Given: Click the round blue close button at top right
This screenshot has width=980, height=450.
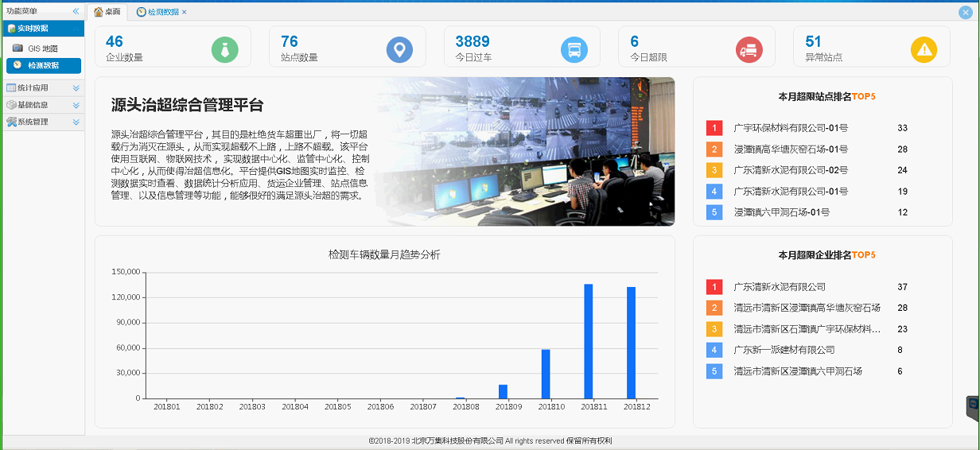Looking at the screenshot, I should coord(965,12).
